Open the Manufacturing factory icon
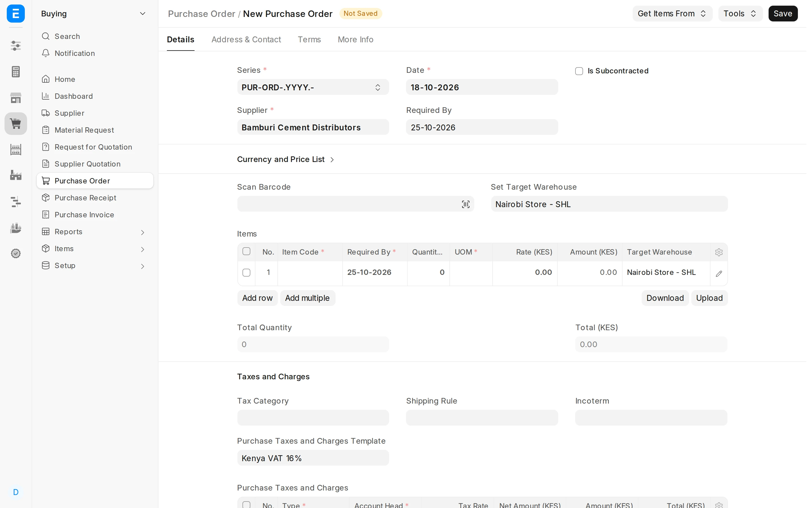 [x=16, y=175]
